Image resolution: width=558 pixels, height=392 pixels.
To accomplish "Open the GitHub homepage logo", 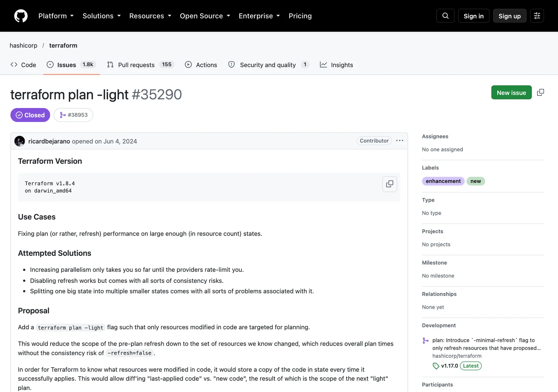I will coord(21,16).
